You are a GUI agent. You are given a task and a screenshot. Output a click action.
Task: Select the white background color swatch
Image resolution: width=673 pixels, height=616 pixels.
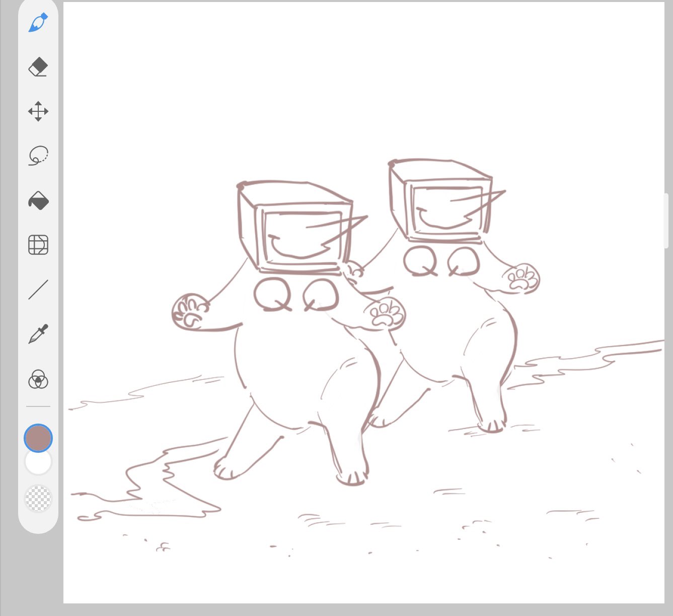38,463
